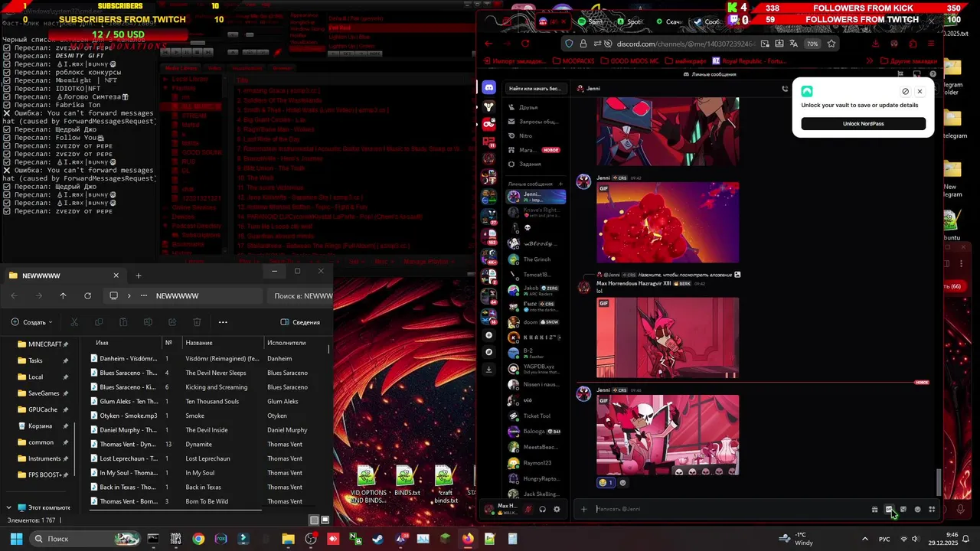Open the Задания item in Discord sidebar
This screenshot has width=980, height=551.
[x=535, y=164]
